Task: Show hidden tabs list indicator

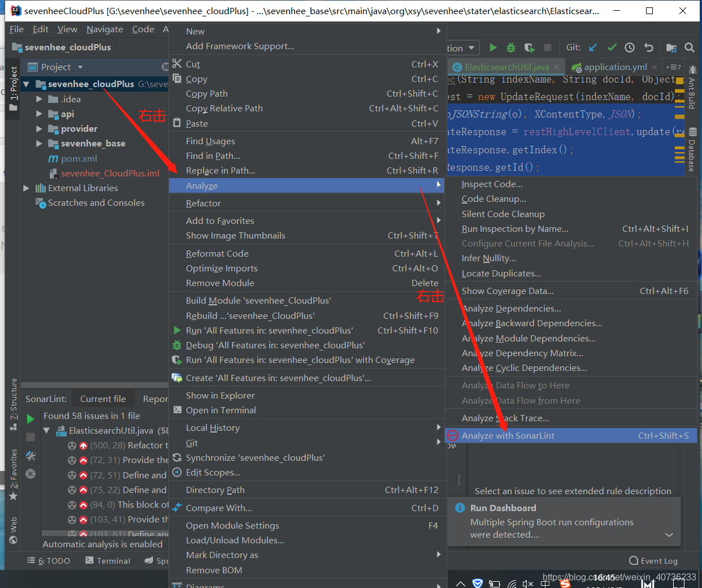Action: click(x=674, y=67)
